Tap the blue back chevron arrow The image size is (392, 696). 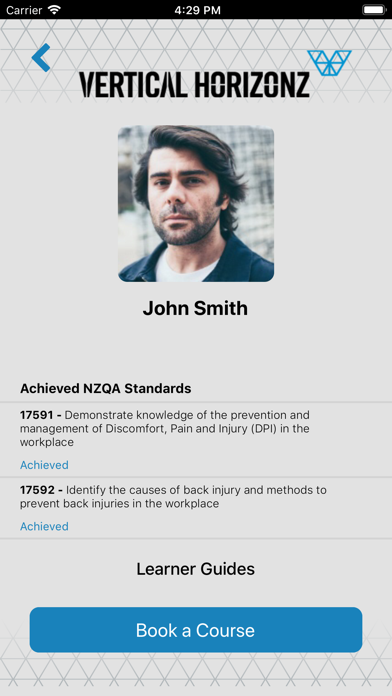click(41, 58)
